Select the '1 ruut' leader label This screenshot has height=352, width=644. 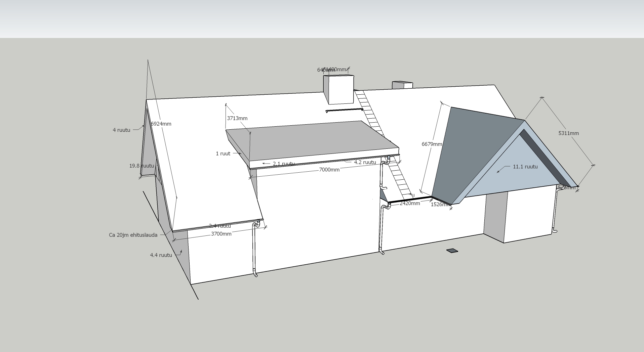tap(223, 153)
